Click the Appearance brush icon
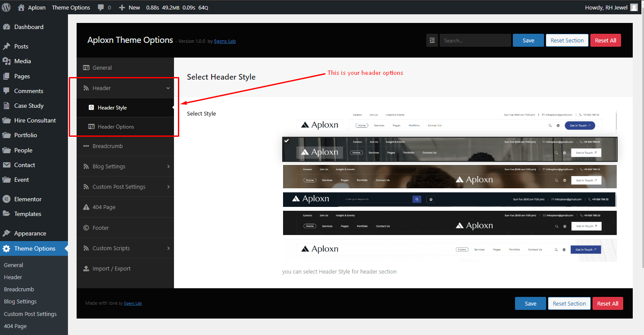The image size is (644, 335). pos(6,233)
